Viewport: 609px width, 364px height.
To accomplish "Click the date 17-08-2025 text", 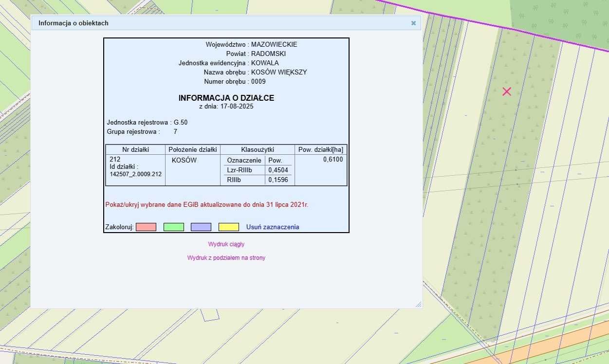I will tap(237, 106).
